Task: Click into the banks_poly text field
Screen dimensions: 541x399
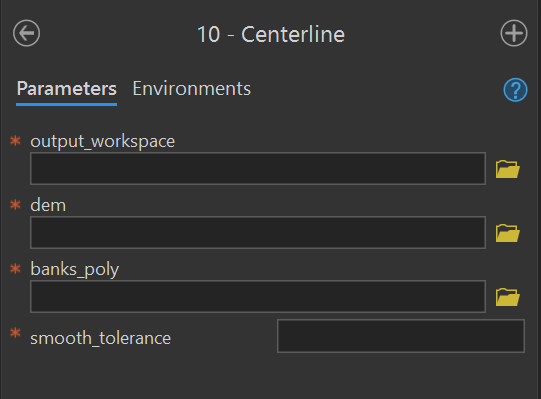Action: pos(258,296)
